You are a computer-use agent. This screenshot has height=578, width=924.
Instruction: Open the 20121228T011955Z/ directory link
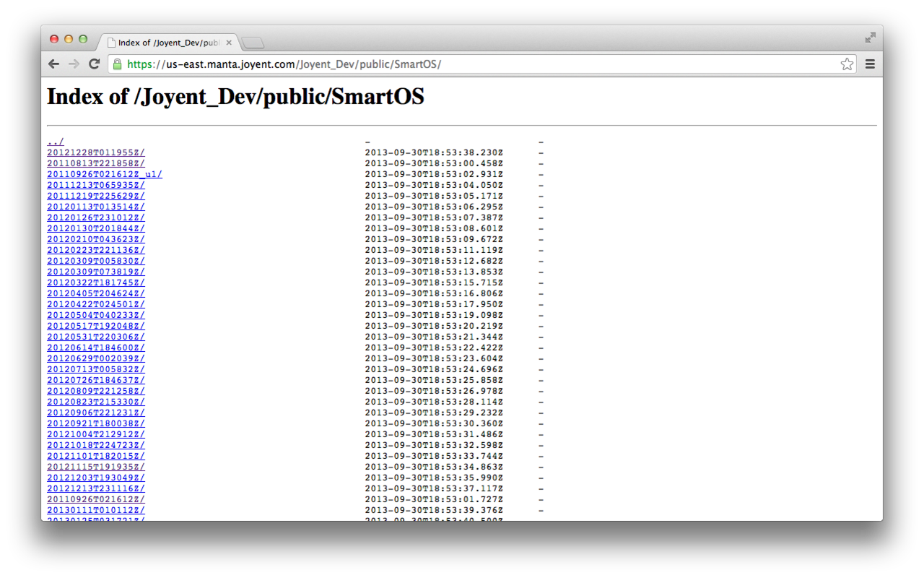[x=96, y=152]
